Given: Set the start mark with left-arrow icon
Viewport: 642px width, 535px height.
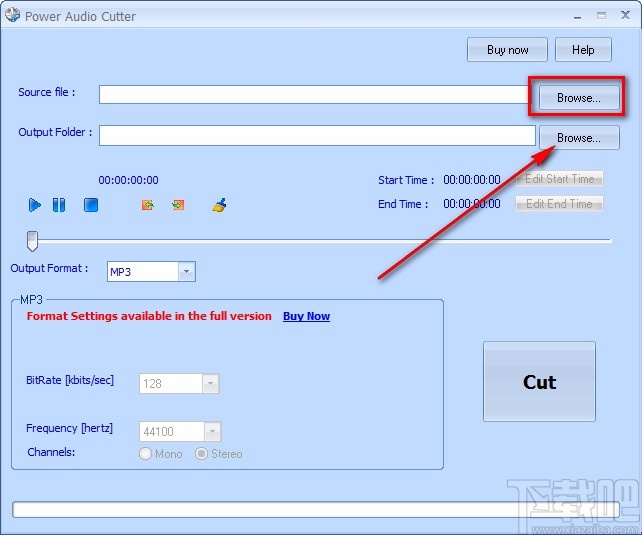Looking at the screenshot, I should tap(148, 205).
